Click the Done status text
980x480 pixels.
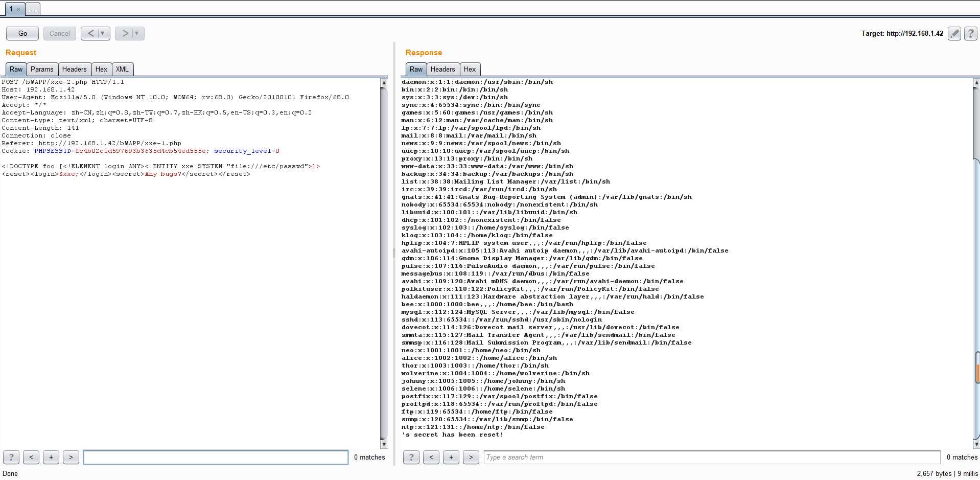point(10,473)
